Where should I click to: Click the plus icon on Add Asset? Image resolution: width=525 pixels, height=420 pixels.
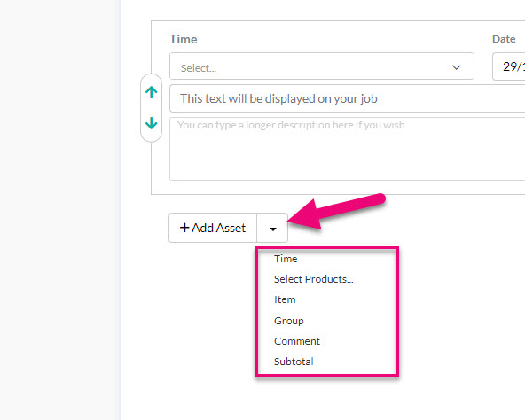coord(184,228)
